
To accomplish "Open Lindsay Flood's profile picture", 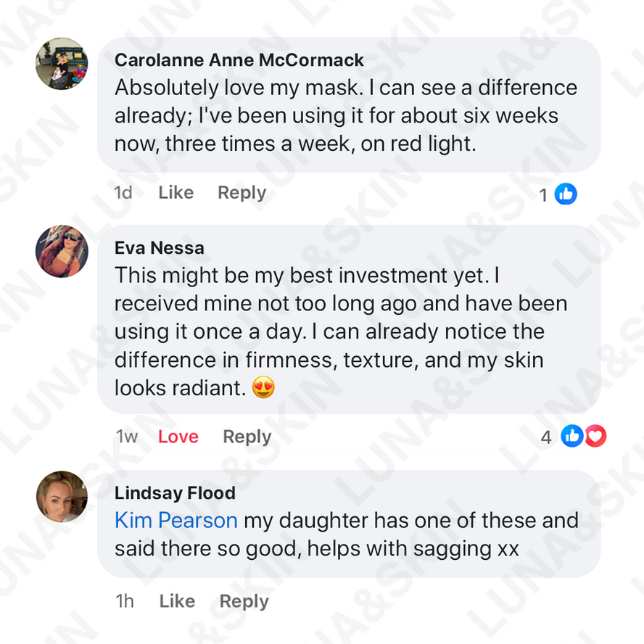I will click(62, 497).
